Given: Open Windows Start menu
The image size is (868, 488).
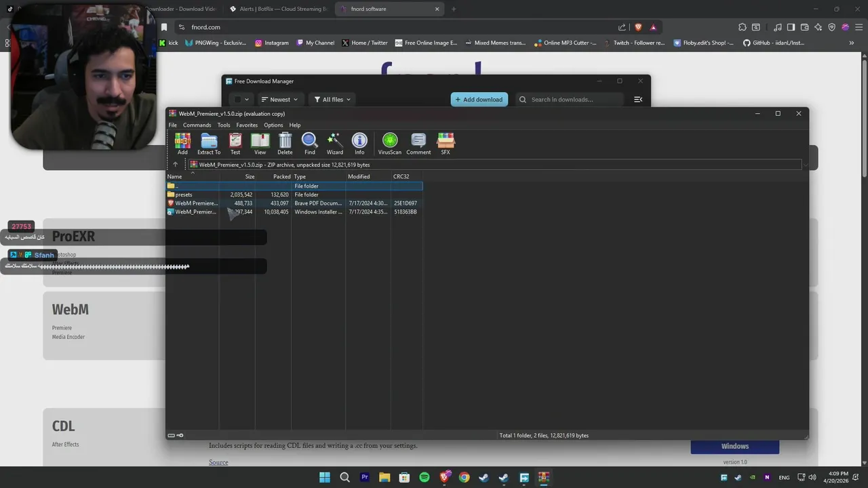Looking at the screenshot, I should (x=325, y=477).
